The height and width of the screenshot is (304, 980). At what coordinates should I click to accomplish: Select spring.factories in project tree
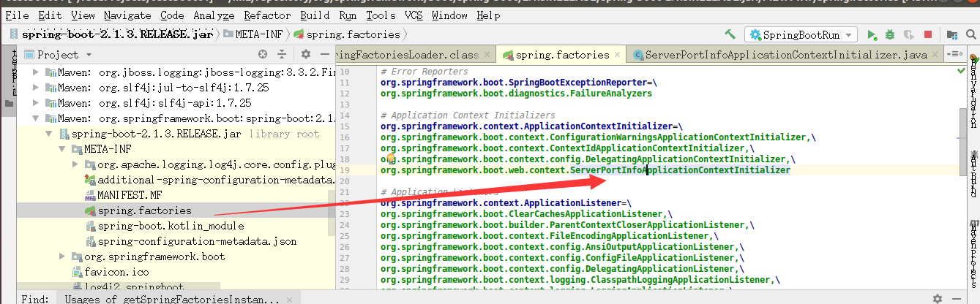pyautogui.click(x=145, y=210)
